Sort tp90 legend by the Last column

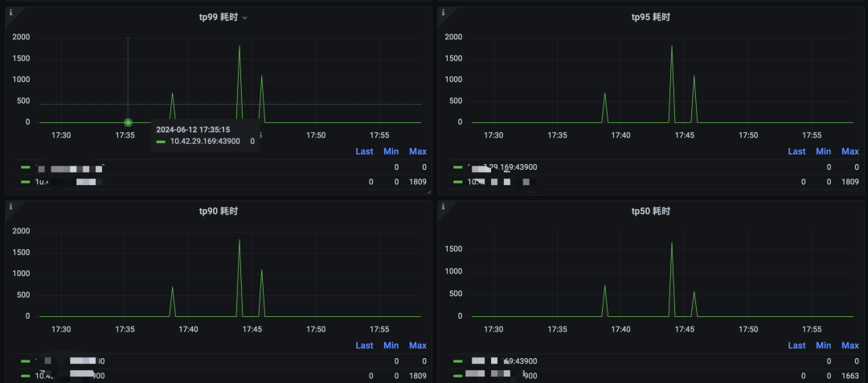pos(364,345)
